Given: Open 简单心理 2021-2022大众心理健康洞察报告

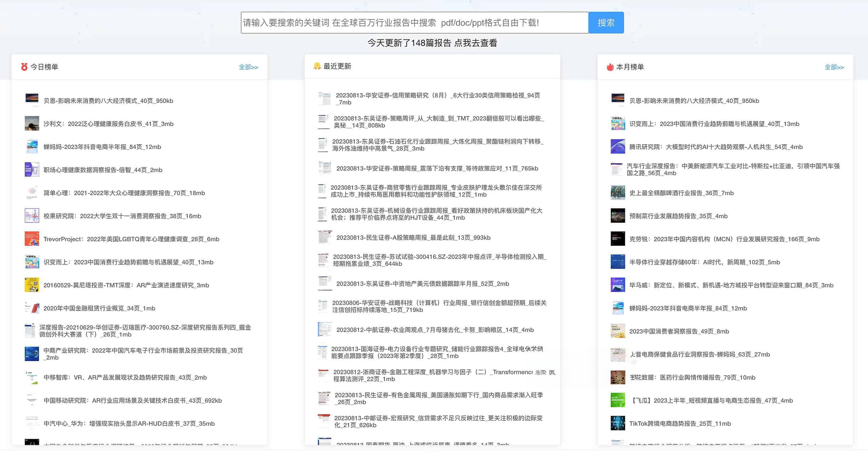Looking at the screenshot, I should tap(124, 193).
